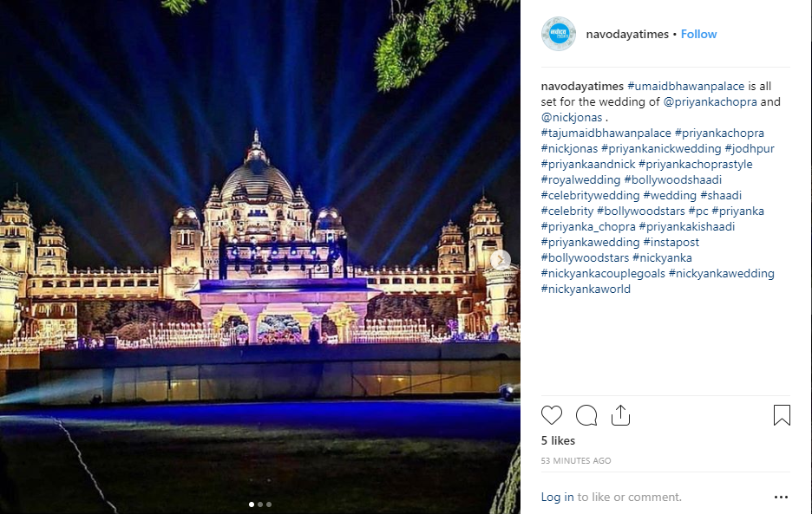812x514 pixels.
Task: Save the post with the bookmark icon
Action: (x=782, y=415)
